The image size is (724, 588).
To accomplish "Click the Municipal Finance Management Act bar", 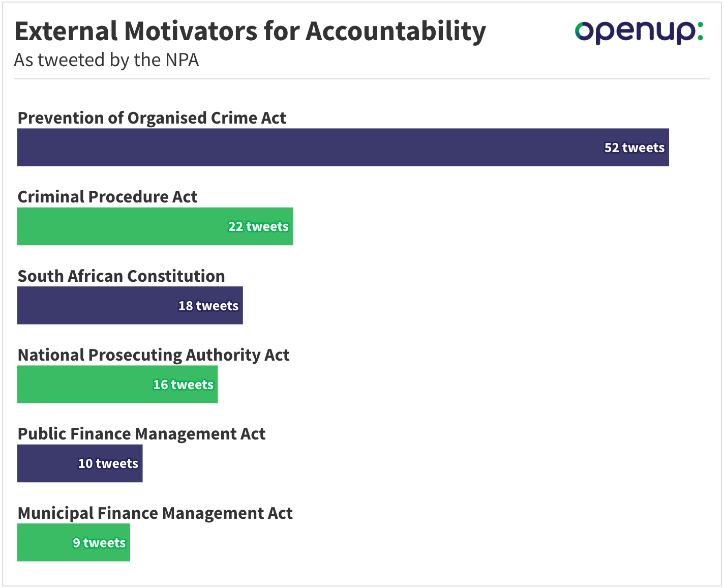I will click(74, 542).
